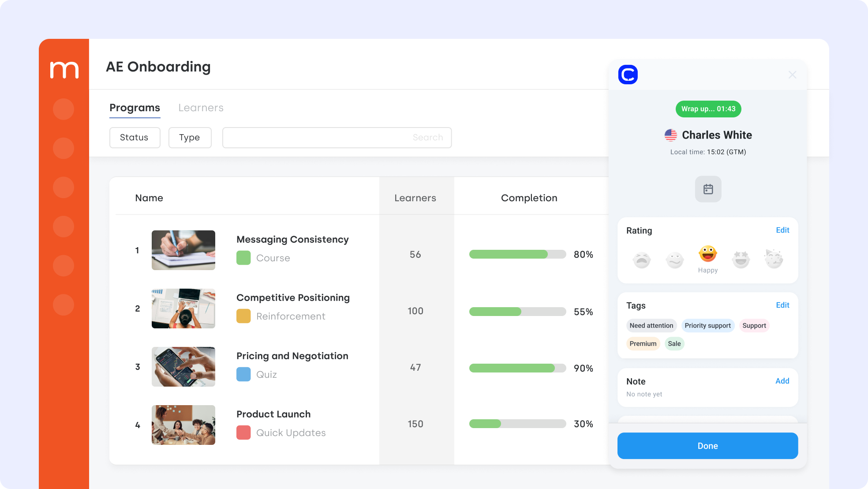Open the Type filter dropdown
The width and height of the screenshot is (868, 489).
point(190,138)
